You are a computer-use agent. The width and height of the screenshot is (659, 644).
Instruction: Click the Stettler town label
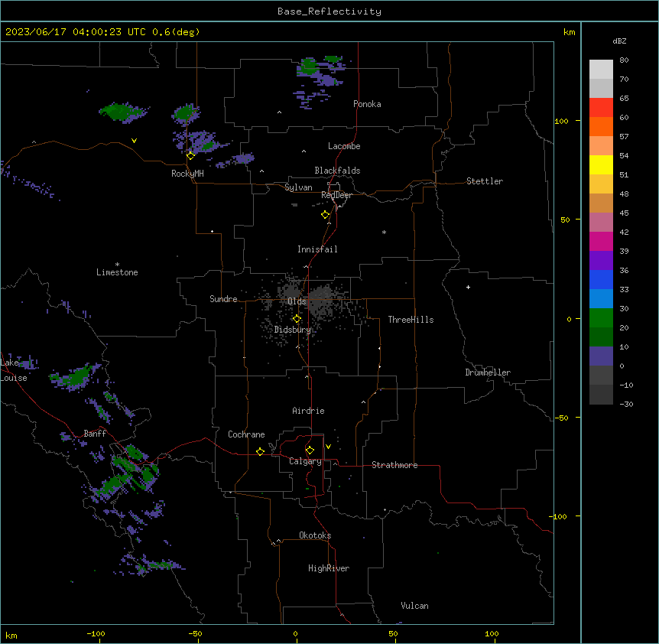tap(485, 181)
